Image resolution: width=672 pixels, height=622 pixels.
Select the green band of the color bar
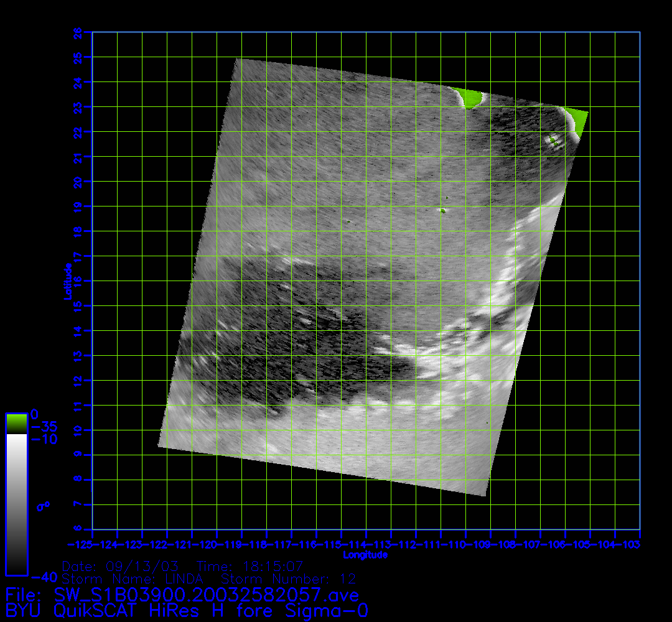16,424
